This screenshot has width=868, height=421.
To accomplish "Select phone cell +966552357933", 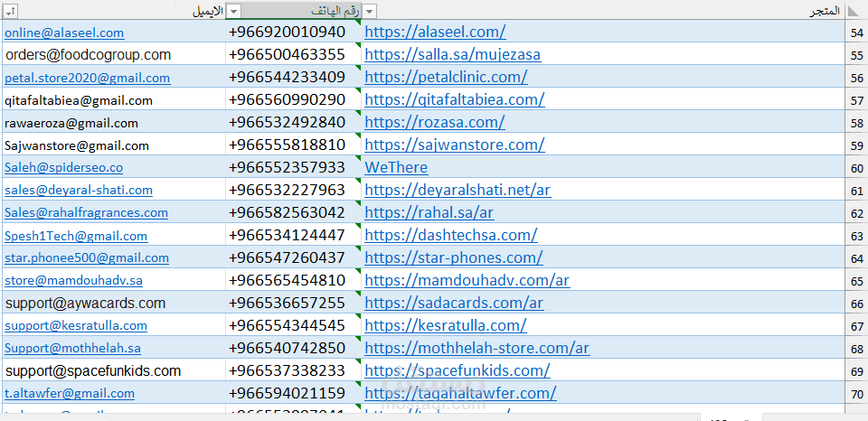I will [293, 168].
